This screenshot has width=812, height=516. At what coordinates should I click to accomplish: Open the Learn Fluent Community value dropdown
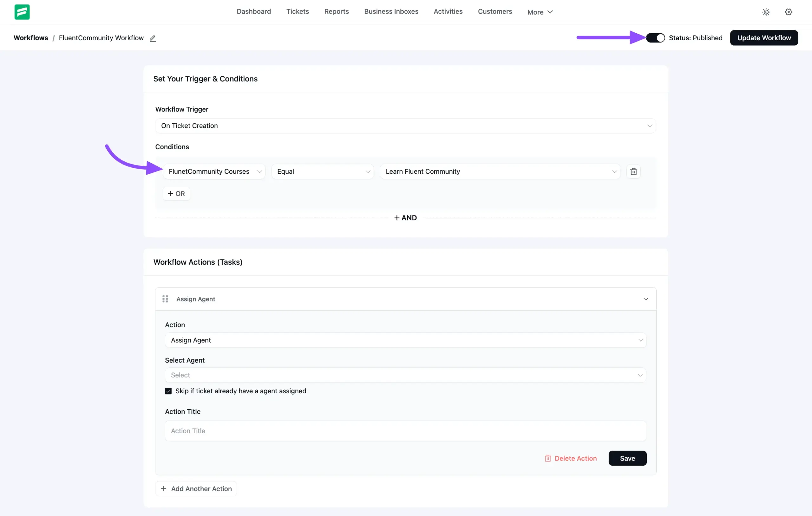tap(500, 171)
